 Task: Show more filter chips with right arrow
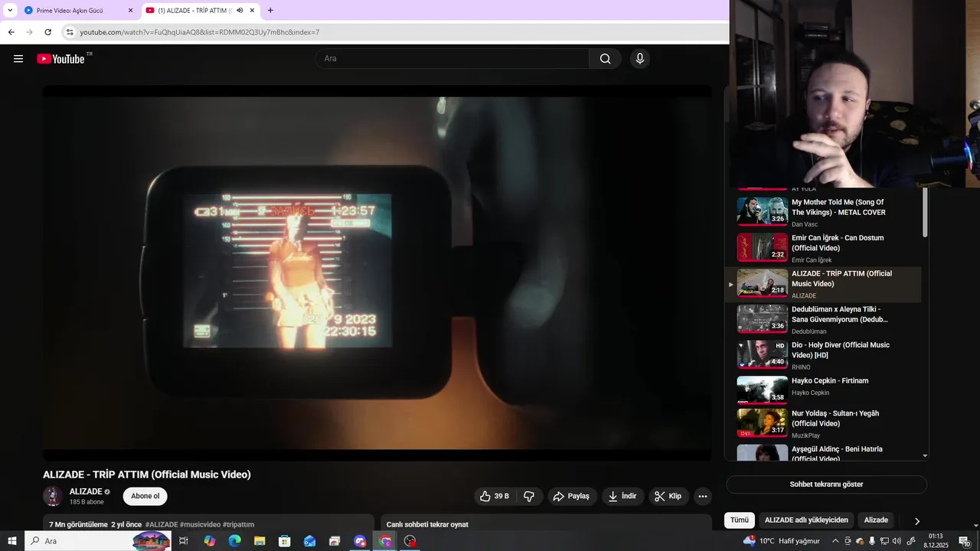tap(916, 521)
